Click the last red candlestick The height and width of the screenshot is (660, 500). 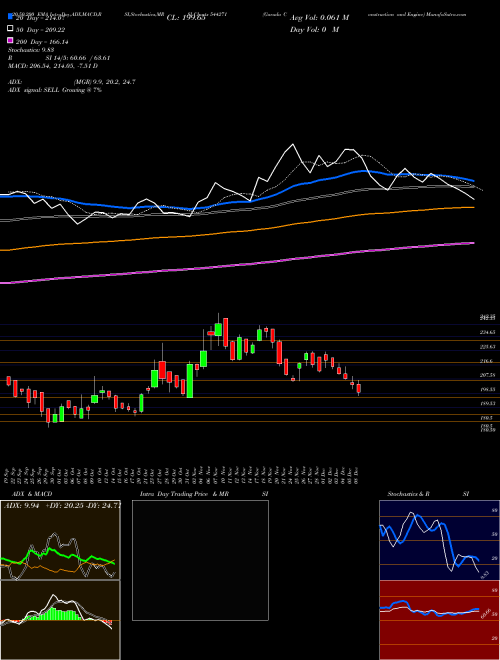pyautogui.click(x=359, y=388)
